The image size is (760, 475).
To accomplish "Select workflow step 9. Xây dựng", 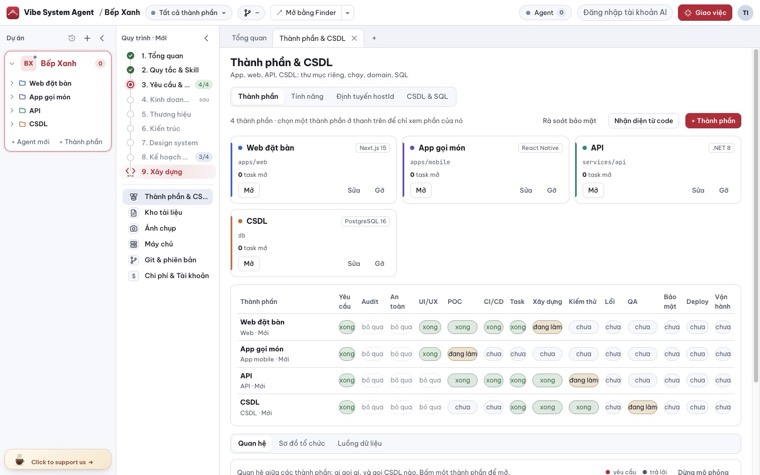I will [168, 172].
